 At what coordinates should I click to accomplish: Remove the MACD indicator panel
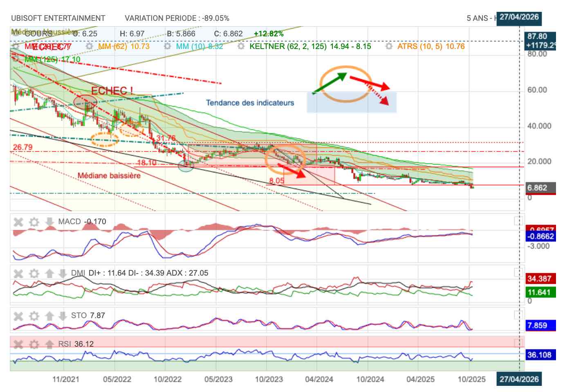pyautogui.click(x=18, y=222)
